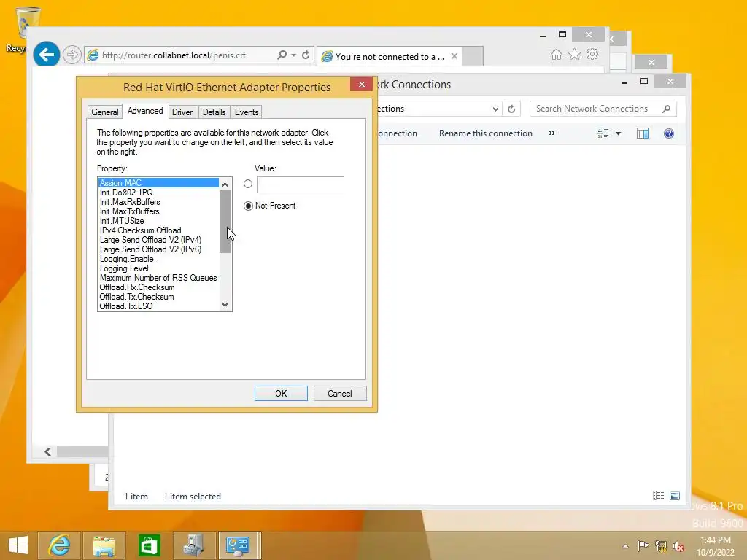This screenshot has width=747, height=560.
Task: Click the IE forward arrow button
Action: [x=72, y=55]
